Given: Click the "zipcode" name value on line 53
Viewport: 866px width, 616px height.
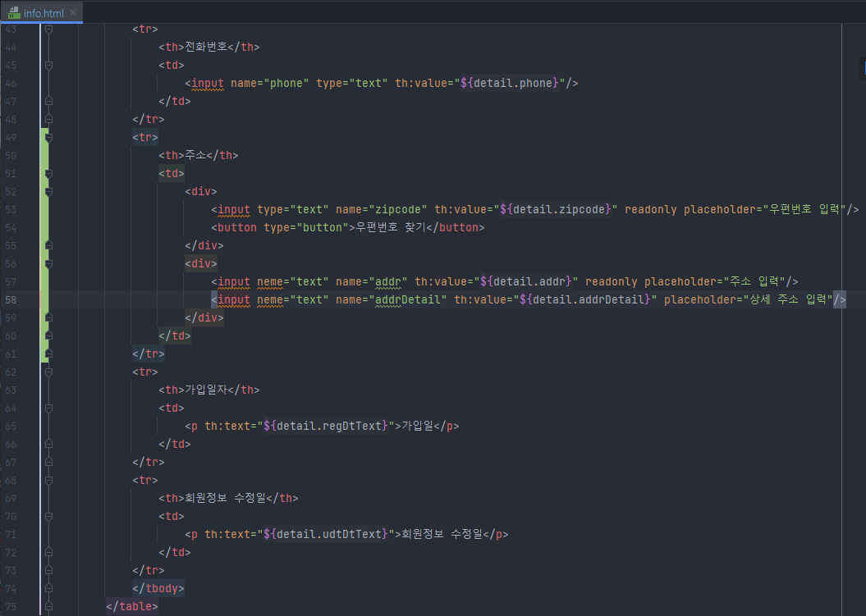Looking at the screenshot, I should (x=397, y=210).
